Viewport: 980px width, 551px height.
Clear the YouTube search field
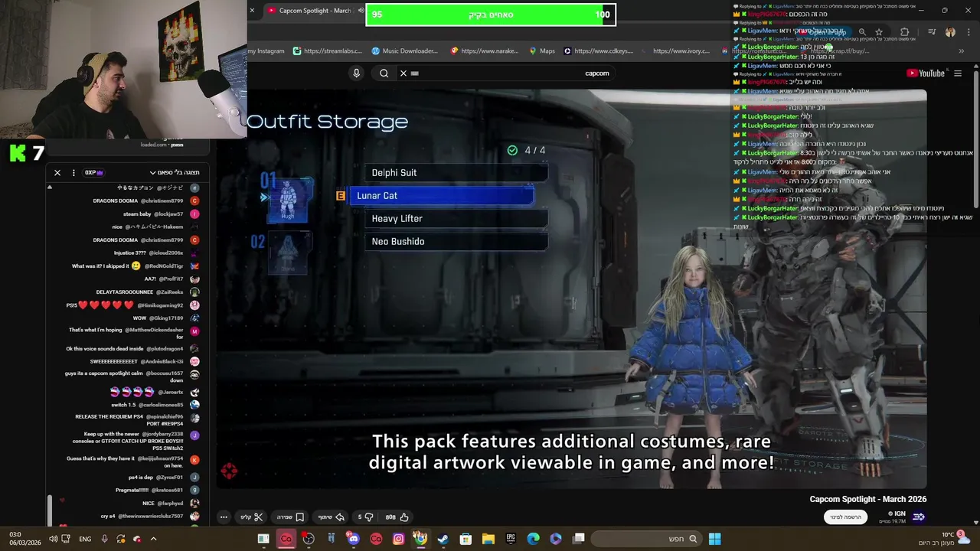pyautogui.click(x=403, y=73)
